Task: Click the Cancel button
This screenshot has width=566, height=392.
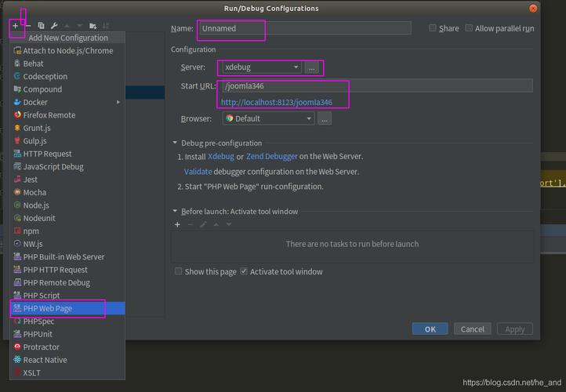Action: point(472,329)
